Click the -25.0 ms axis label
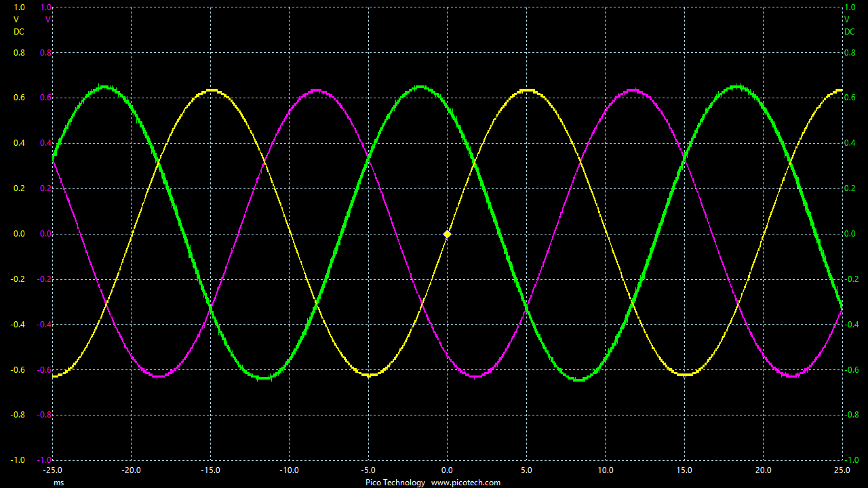This screenshot has height=488, width=868. pyautogui.click(x=53, y=470)
